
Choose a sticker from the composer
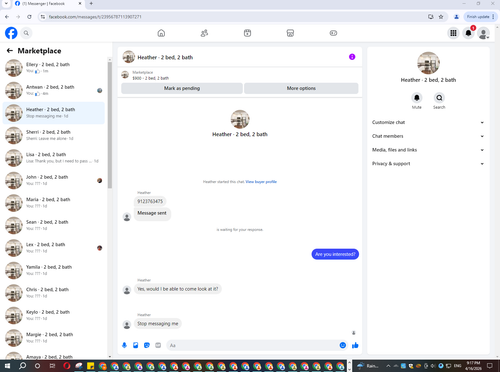[147, 345]
